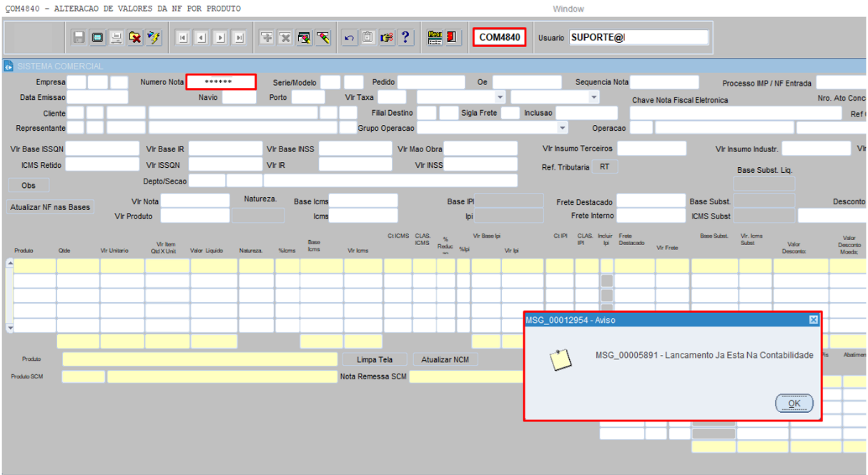Toggle Incluir Ipi checkbox in second grid row
This screenshot has height=475, width=868.
click(x=606, y=281)
